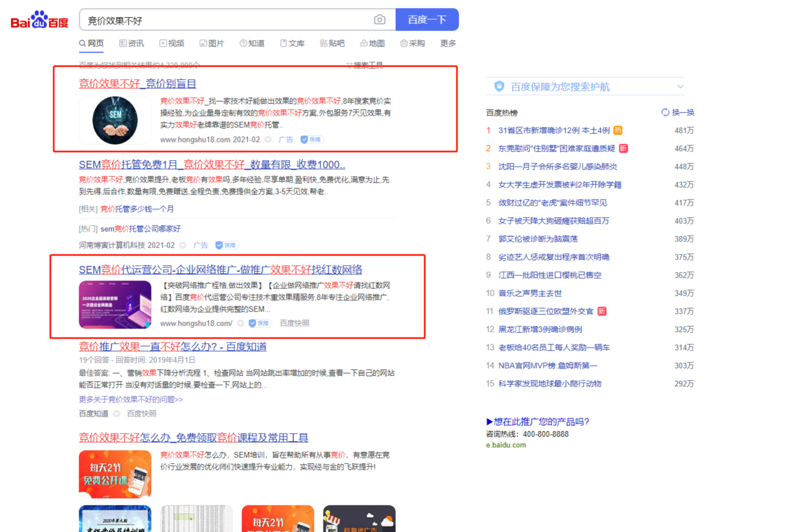The height and width of the screenshot is (532, 798).
Task: Select the 网页 tab
Action: coord(91,44)
